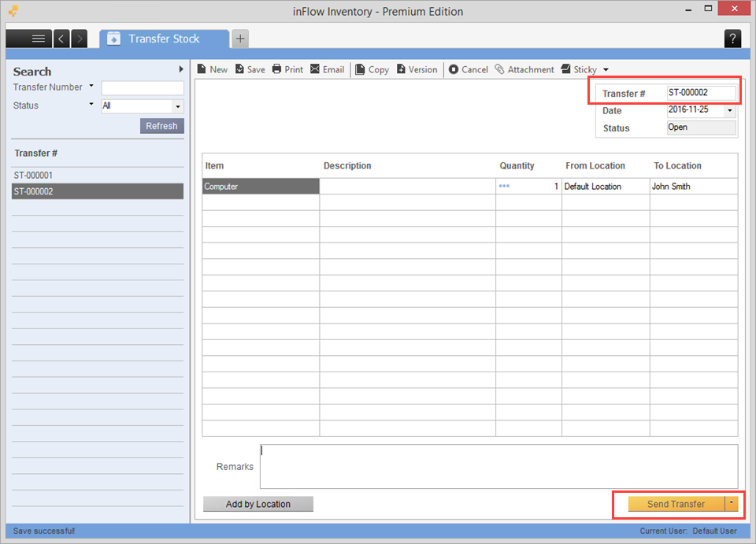Focus the Transfer Number search field
Viewport: 756px width, 544px height.
coord(143,87)
